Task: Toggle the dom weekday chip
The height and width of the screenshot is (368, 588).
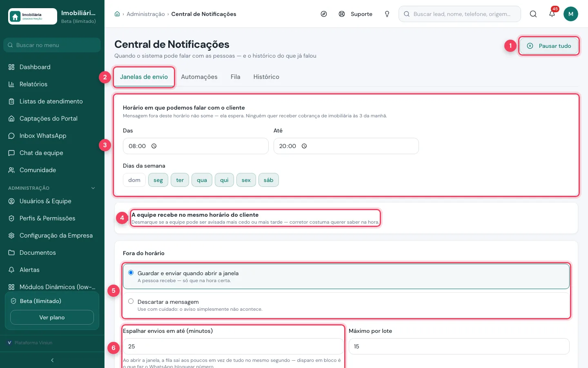Action: tap(134, 180)
